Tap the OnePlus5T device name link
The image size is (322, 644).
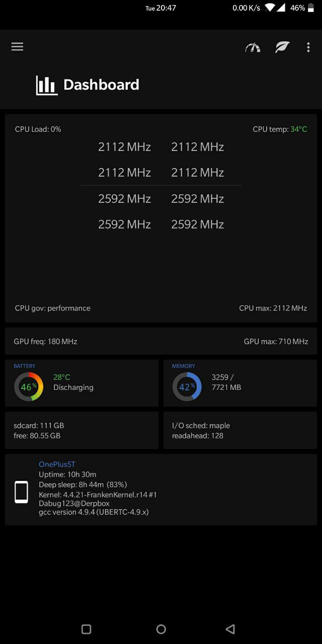click(x=57, y=464)
